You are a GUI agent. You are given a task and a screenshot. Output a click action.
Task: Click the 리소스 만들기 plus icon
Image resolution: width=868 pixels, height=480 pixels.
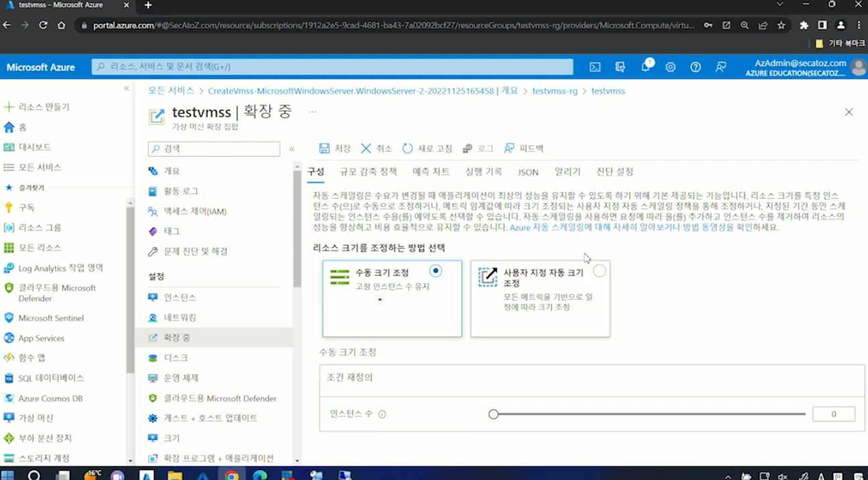9,107
